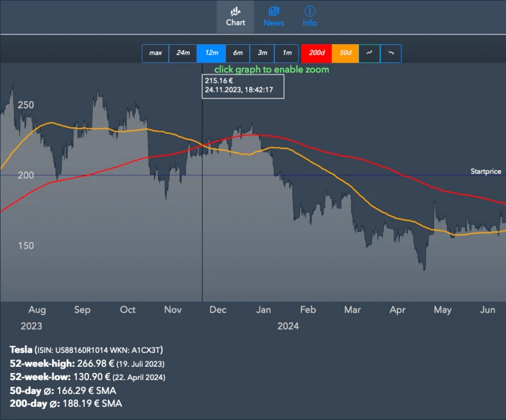Image resolution: width=506 pixels, height=420 pixels.
Task: Click the newspaper icon
Action: [x=274, y=11]
